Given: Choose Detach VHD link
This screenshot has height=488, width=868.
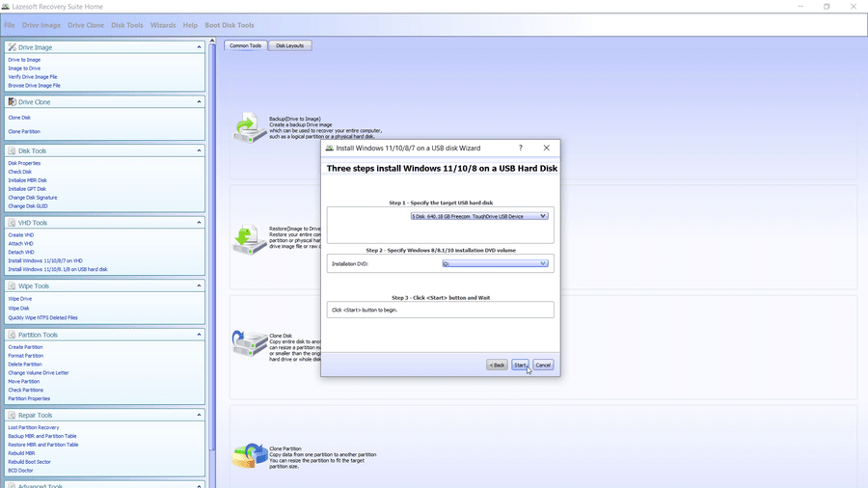Looking at the screenshot, I should [21, 253].
